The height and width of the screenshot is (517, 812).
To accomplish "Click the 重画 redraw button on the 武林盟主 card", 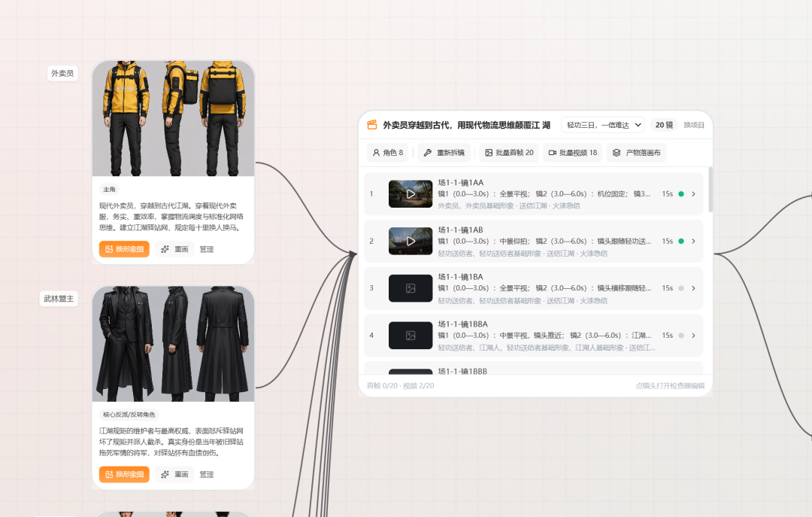I will pos(174,474).
